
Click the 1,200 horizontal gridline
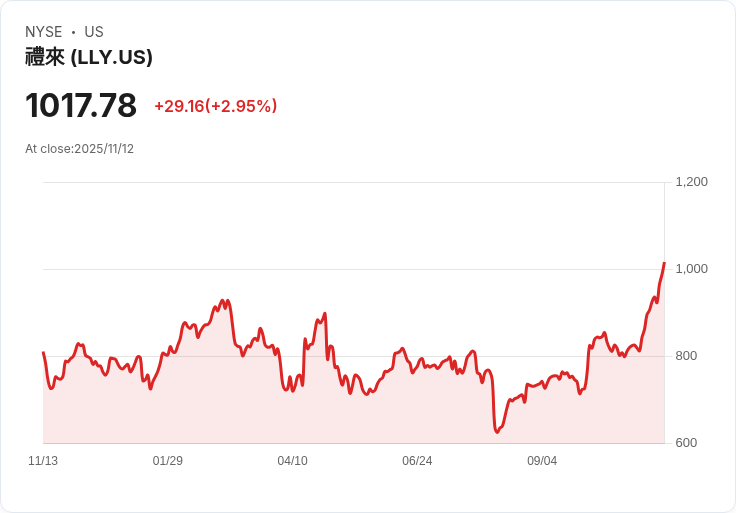(350, 182)
